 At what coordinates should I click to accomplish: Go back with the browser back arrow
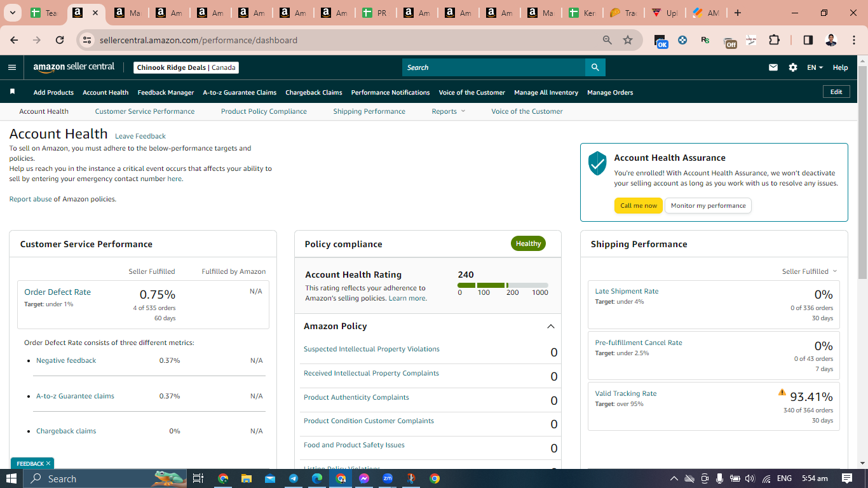click(x=14, y=40)
